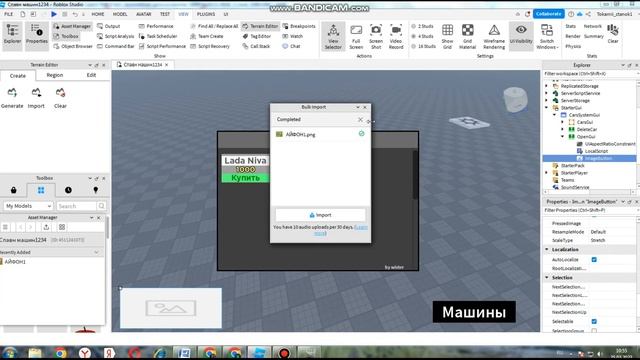Viewport: 640px width, 360px height.
Task: Open the Object Browser
Action: pos(73,47)
